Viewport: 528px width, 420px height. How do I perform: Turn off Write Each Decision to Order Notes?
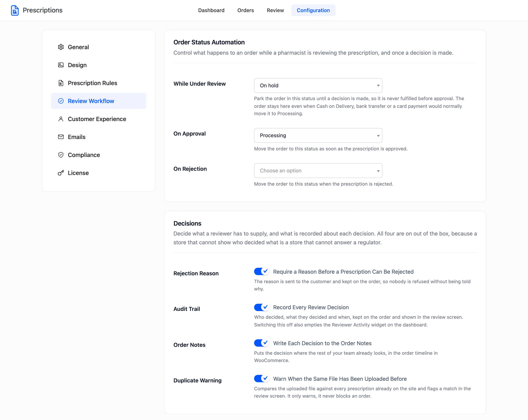point(262,343)
